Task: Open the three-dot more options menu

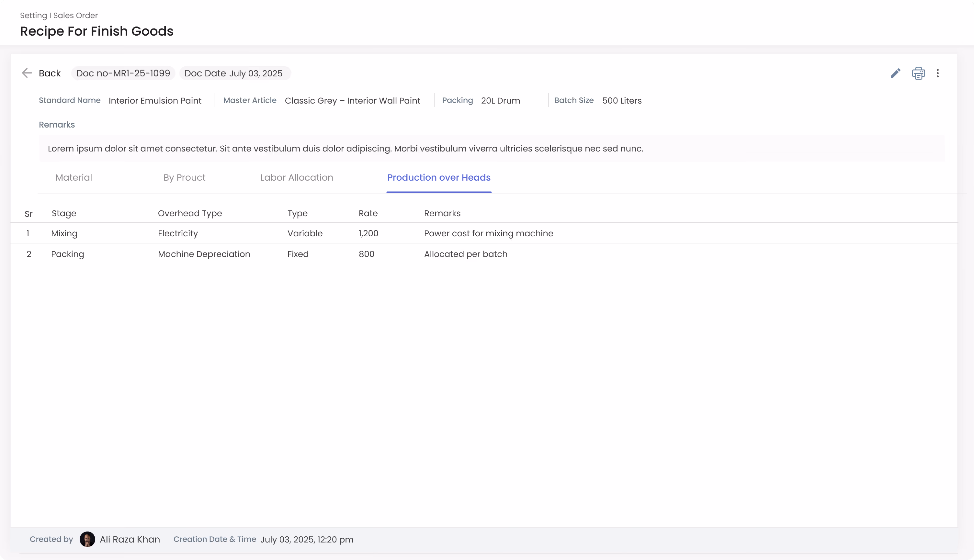Action: [937, 73]
